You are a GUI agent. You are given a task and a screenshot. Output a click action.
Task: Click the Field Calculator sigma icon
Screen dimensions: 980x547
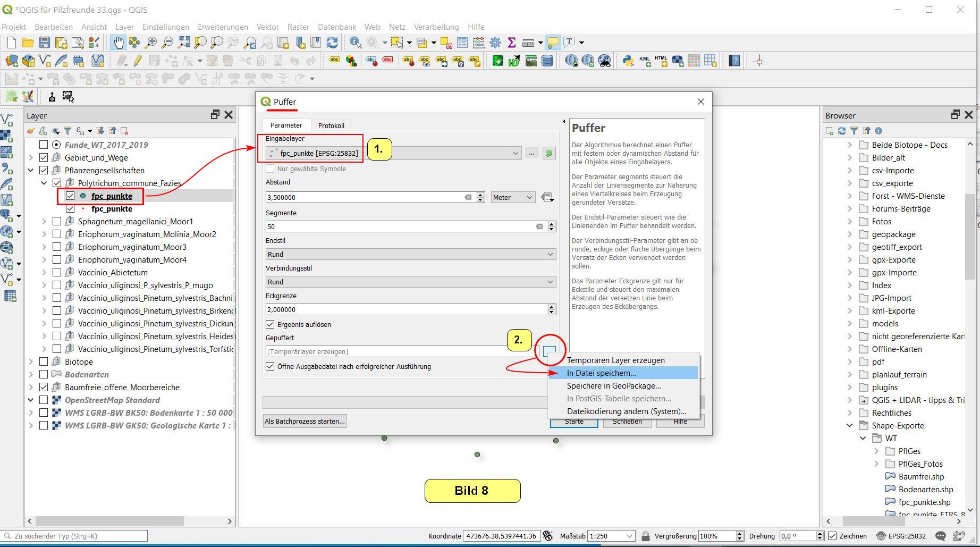pyautogui.click(x=512, y=43)
